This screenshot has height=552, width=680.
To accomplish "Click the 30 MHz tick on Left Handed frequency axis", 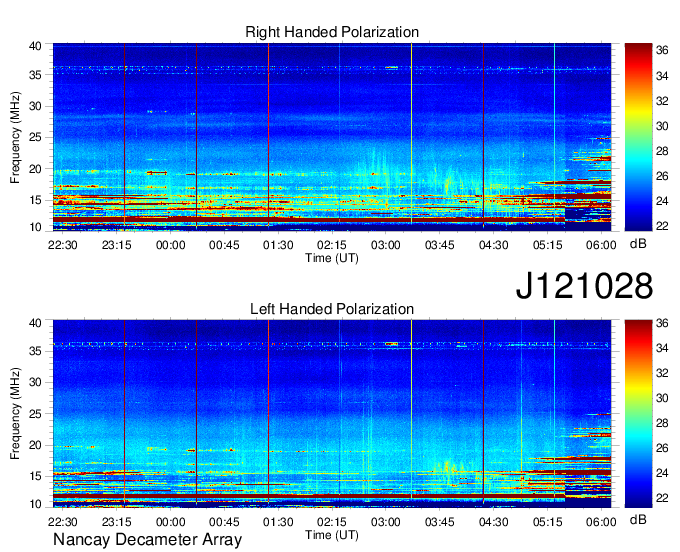I will (x=36, y=382).
